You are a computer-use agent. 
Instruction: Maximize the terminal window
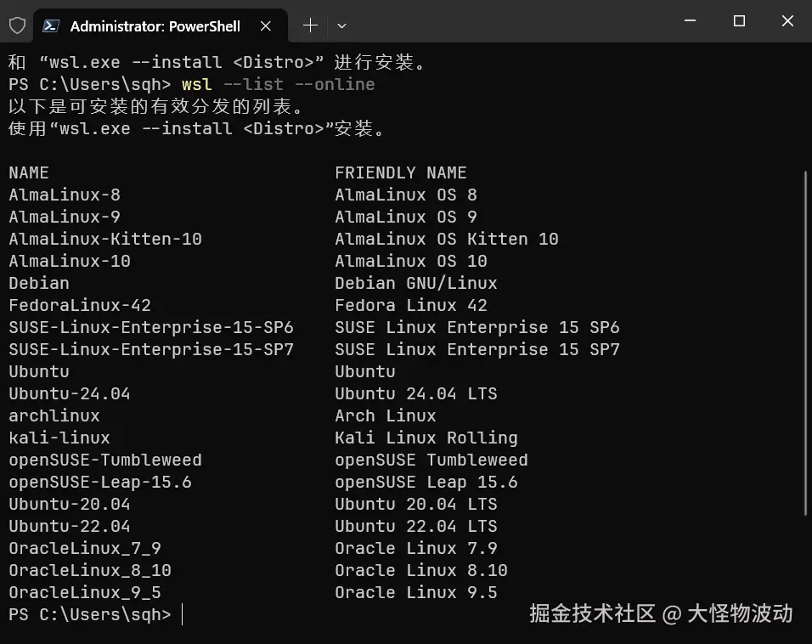pos(739,21)
